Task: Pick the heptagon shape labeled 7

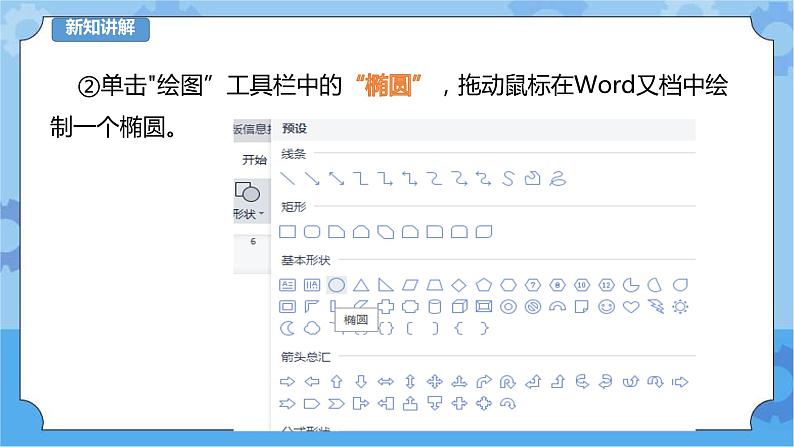Action: pyautogui.click(x=533, y=285)
